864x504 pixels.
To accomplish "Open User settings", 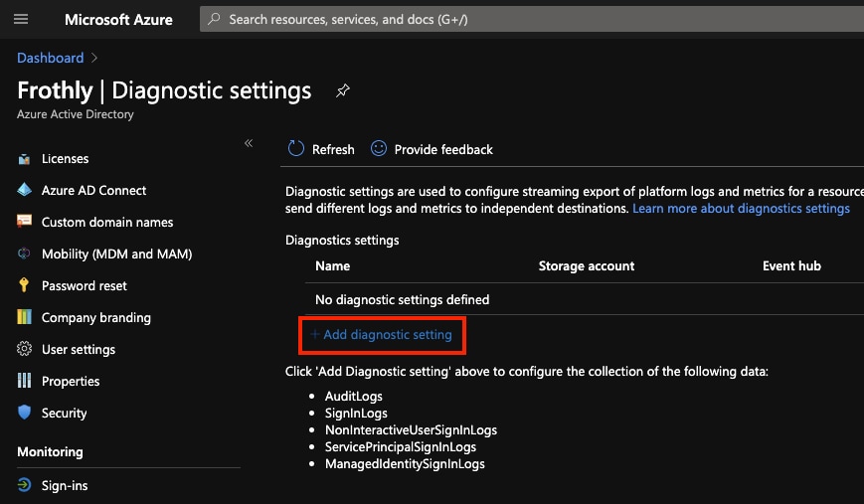I will [x=79, y=350].
